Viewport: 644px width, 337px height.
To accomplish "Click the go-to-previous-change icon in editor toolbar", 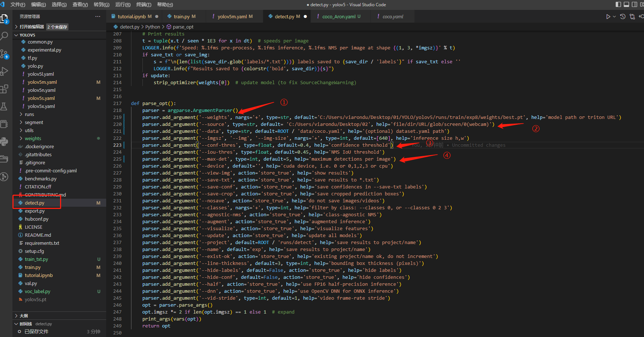I will point(641,16).
